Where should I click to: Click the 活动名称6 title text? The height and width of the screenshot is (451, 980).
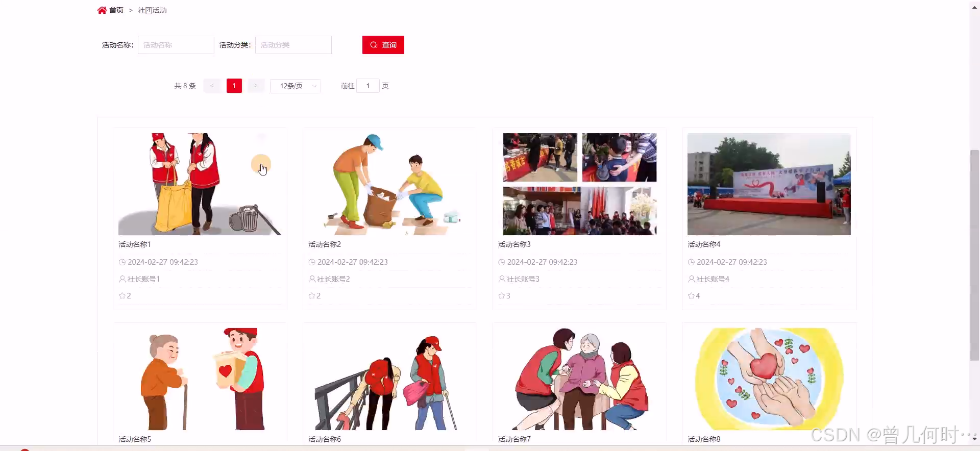click(x=325, y=439)
